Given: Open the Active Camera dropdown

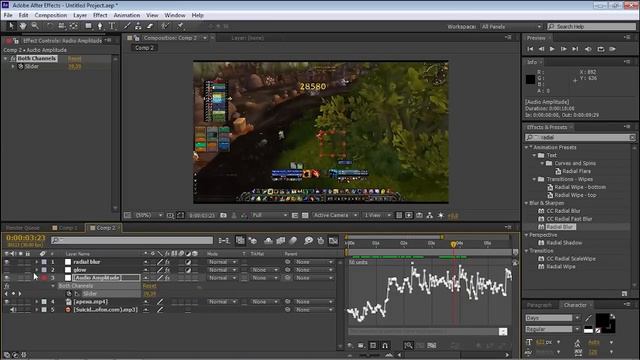Looking at the screenshot, I should 335,215.
